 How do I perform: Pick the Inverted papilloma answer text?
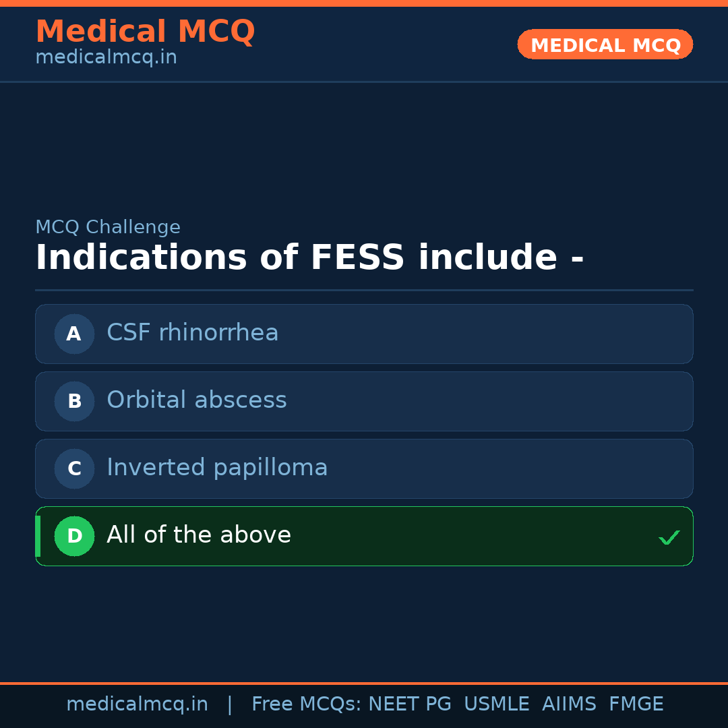217,468
